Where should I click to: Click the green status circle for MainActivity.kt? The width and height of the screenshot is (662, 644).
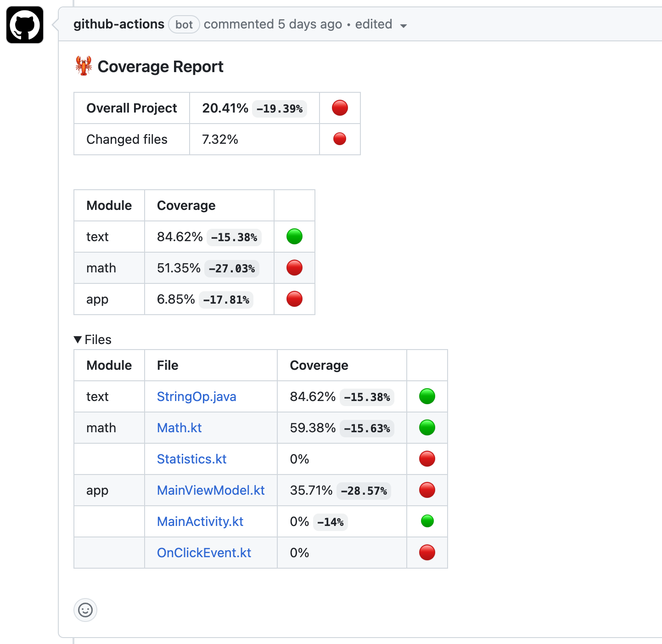[x=427, y=521]
